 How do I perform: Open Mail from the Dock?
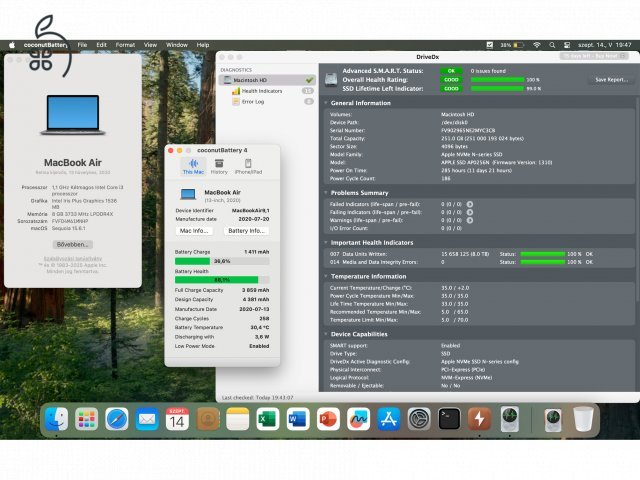147,419
